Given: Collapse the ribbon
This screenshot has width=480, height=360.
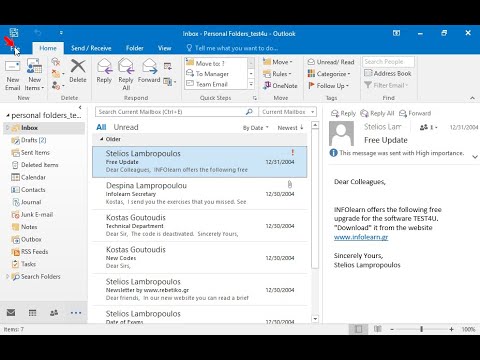Looking at the screenshot, I should tap(472, 98).
